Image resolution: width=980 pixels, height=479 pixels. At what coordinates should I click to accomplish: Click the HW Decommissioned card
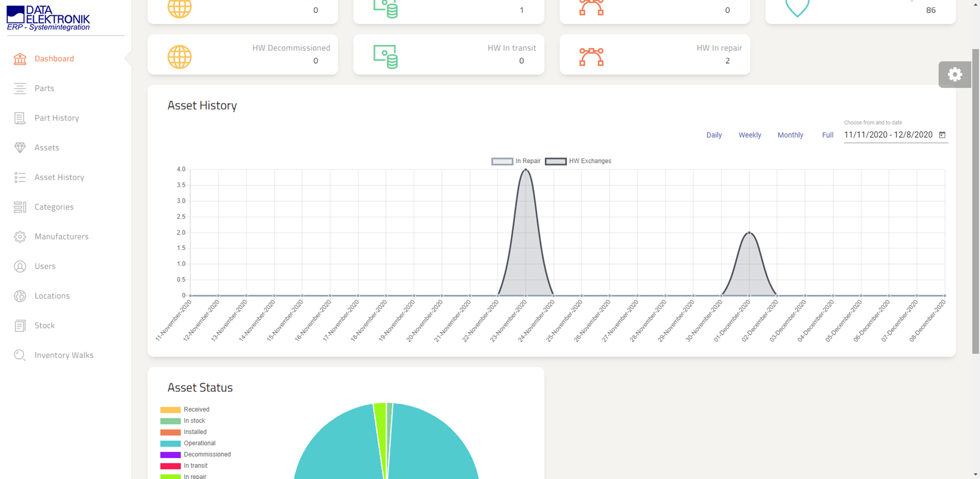pos(243,54)
